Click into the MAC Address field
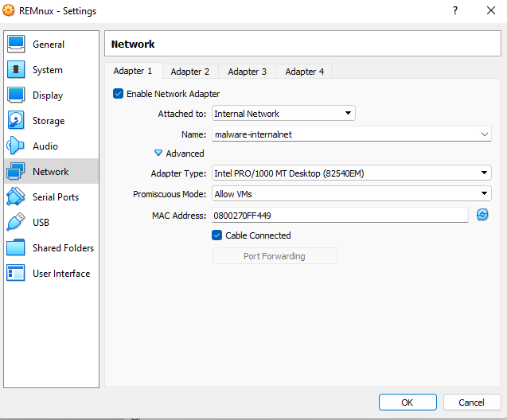Viewport: 507px width, 420px height. 340,215
